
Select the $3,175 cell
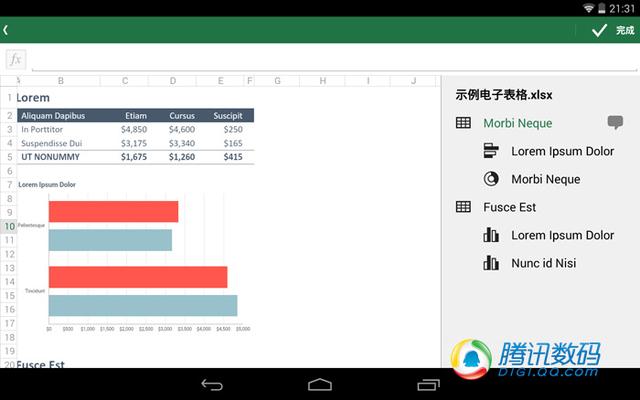tap(134, 143)
